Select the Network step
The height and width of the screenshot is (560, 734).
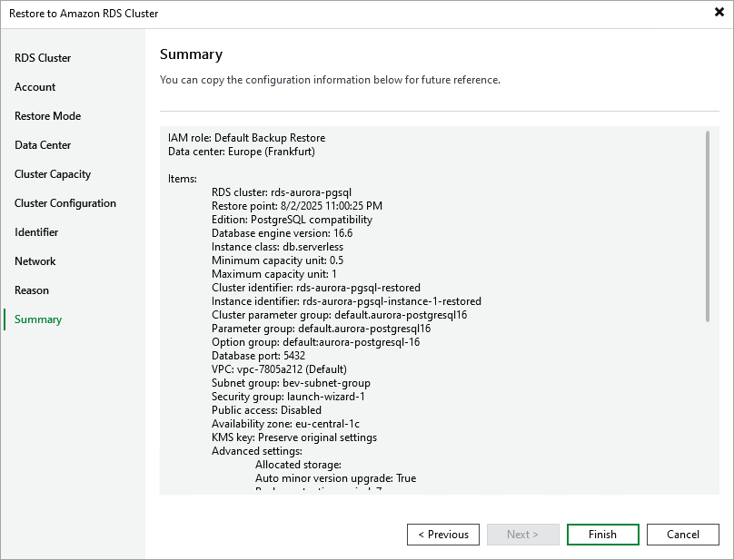coord(35,261)
